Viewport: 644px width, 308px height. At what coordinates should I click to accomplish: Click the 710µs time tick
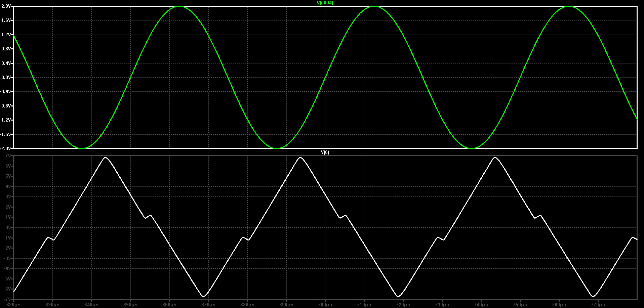click(x=364, y=305)
